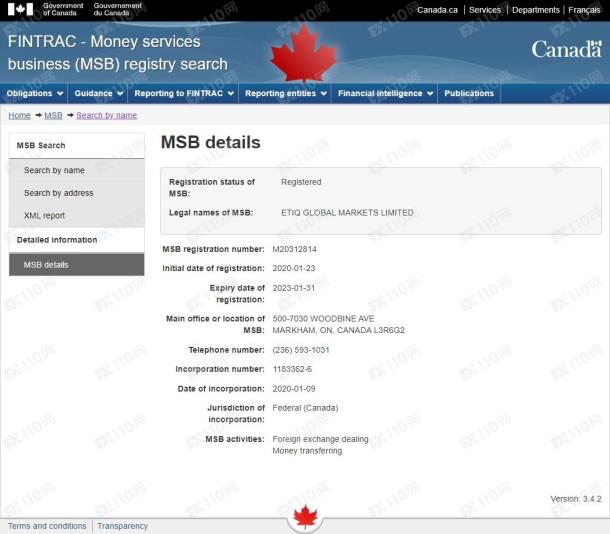Expand the Obligations dropdown menu
The image size is (610, 534).
click(35, 94)
